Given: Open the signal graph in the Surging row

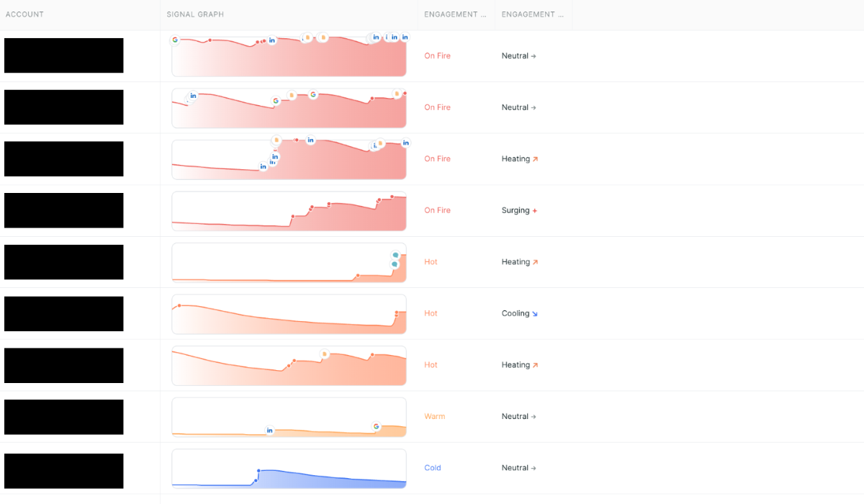Looking at the screenshot, I should [289, 211].
